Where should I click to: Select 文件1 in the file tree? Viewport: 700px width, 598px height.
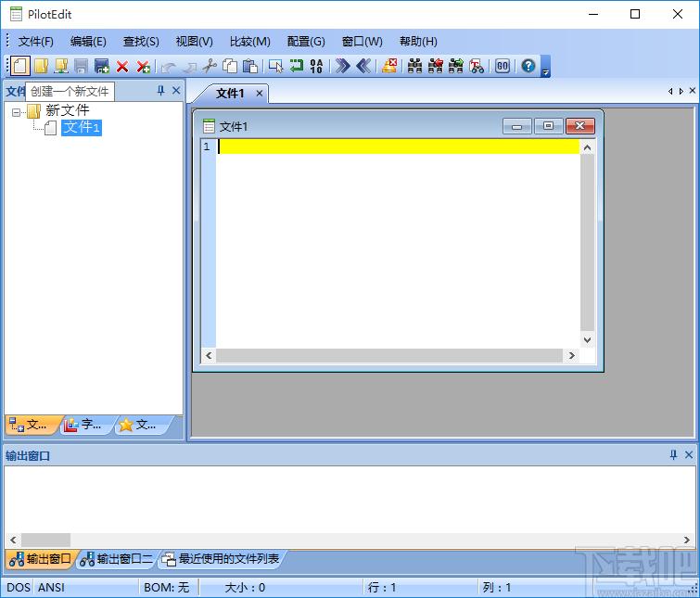point(82,128)
